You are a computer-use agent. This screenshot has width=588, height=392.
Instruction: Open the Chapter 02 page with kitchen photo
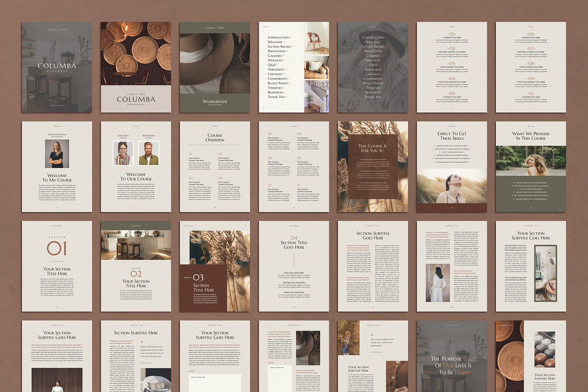tap(136, 266)
